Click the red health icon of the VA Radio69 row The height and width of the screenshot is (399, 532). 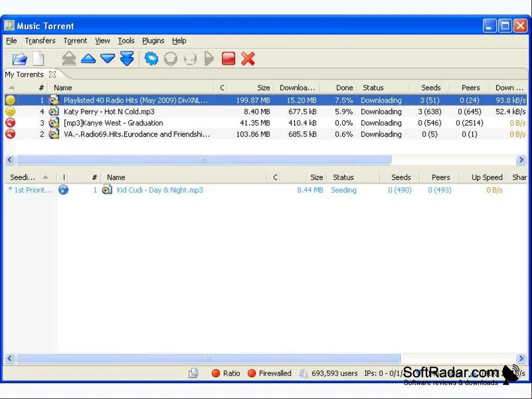[x=10, y=134]
